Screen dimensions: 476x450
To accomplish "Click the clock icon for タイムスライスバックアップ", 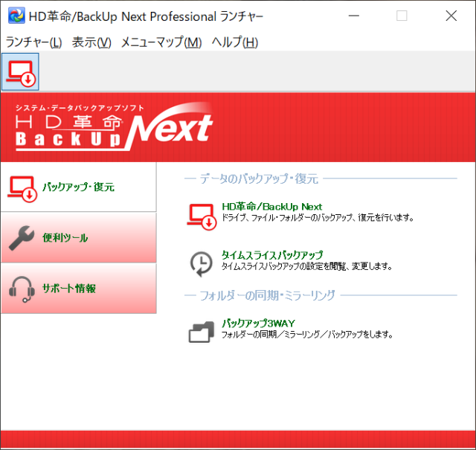I will pyautogui.click(x=201, y=264).
